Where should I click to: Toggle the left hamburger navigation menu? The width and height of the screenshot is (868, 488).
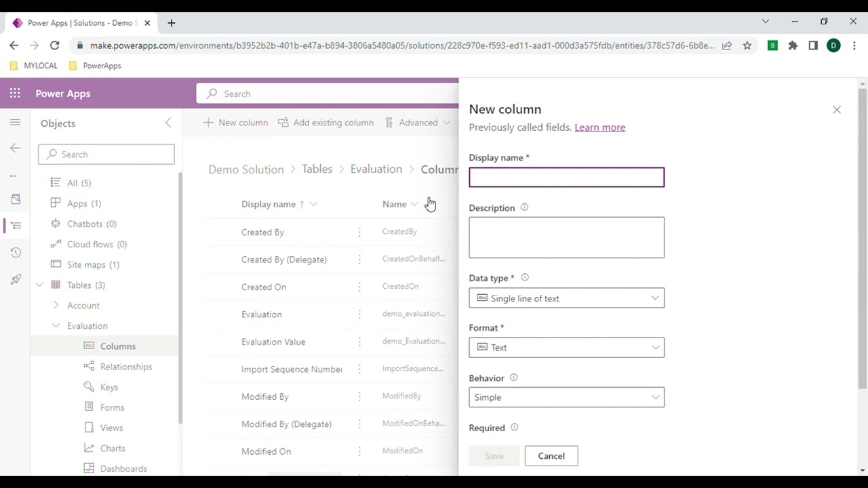pyautogui.click(x=16, y=123)
